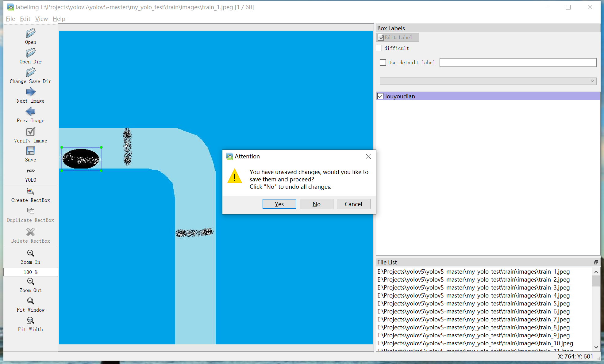Click the labelImg title bar app icon
The height and width of the screenshot is (364, 604).
(x=10, y=7)
